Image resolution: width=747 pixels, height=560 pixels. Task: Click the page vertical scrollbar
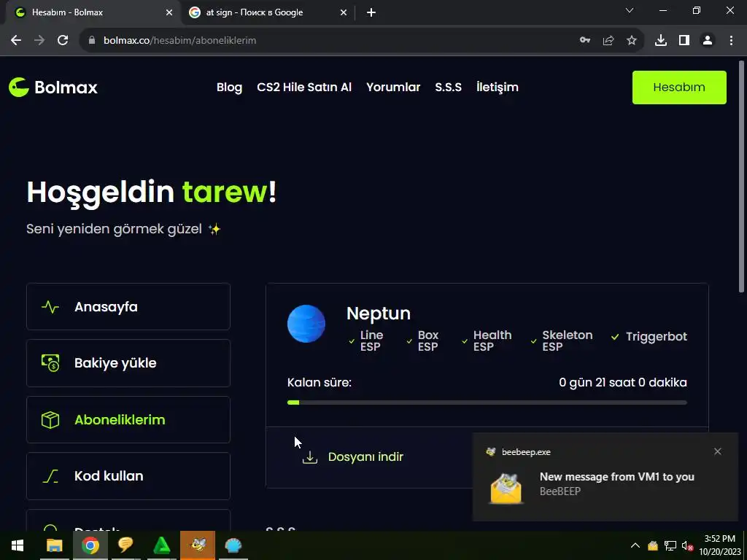[741, 176]
